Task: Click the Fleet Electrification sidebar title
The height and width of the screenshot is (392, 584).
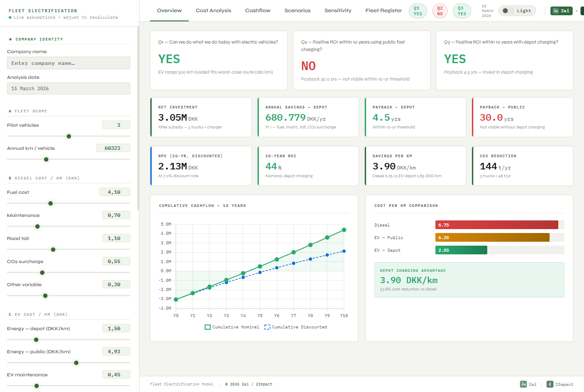Action: pos(43,10)
